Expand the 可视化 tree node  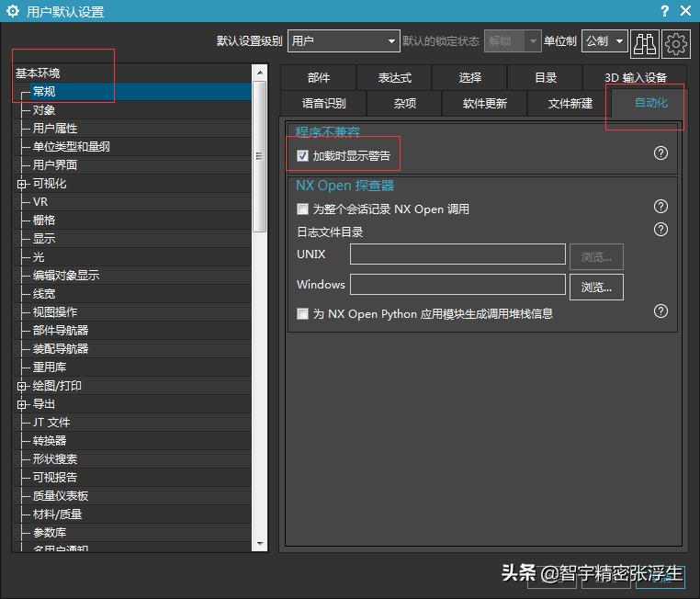[21, 184]
